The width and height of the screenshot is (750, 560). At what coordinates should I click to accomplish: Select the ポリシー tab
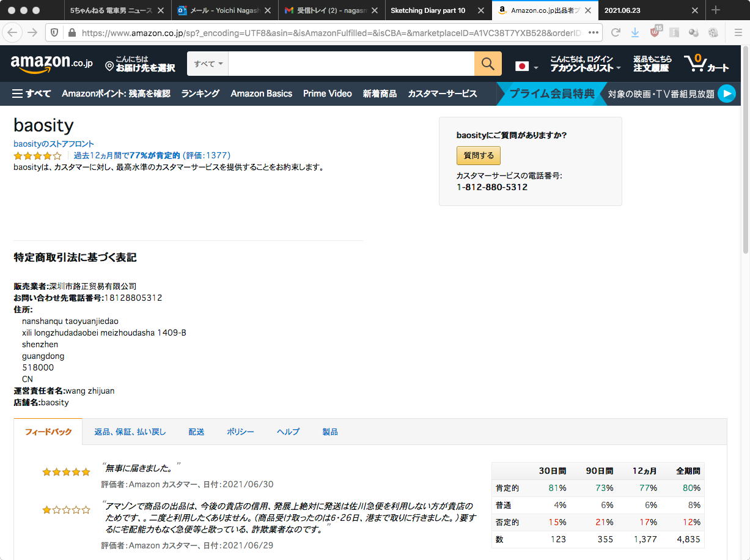pyautogui.click(x=240, y=432)
